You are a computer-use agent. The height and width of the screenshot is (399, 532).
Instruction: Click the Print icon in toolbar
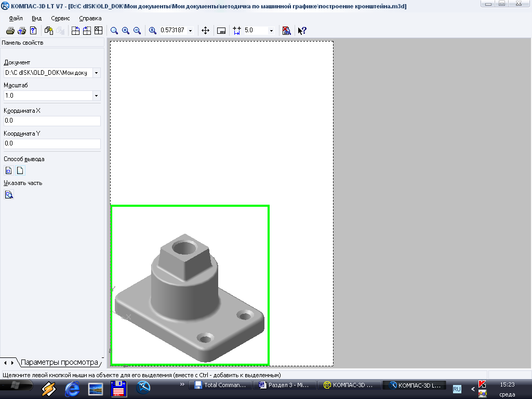point(10,31)
